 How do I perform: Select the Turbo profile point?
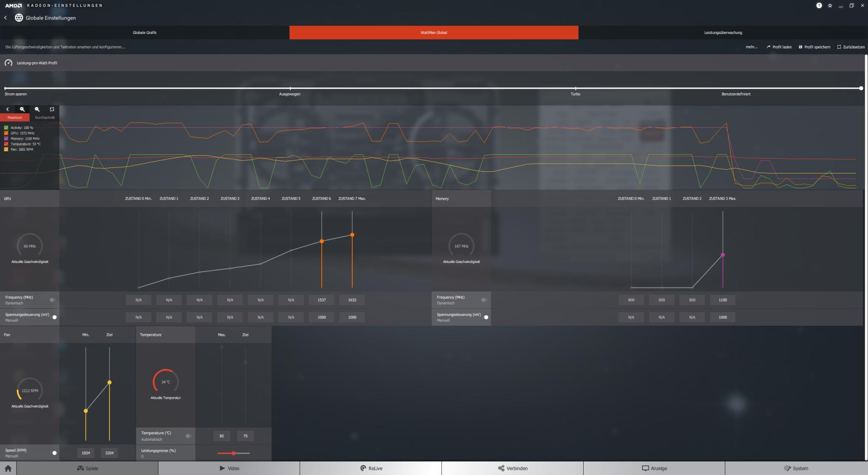coord(575,88)
